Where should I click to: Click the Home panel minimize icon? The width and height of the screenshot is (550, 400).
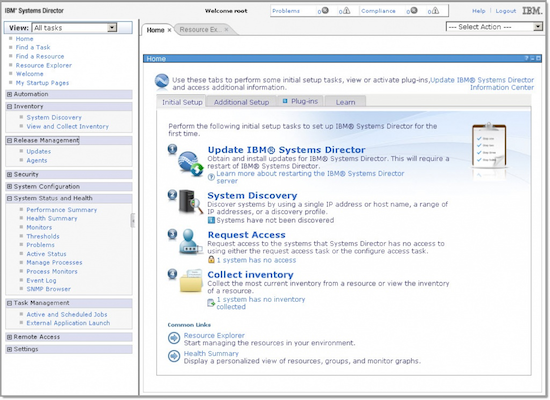(x=532, y=58)
